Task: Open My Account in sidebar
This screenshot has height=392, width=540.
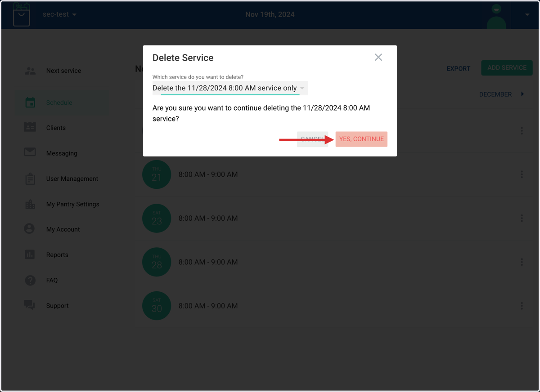Action: 63,229
